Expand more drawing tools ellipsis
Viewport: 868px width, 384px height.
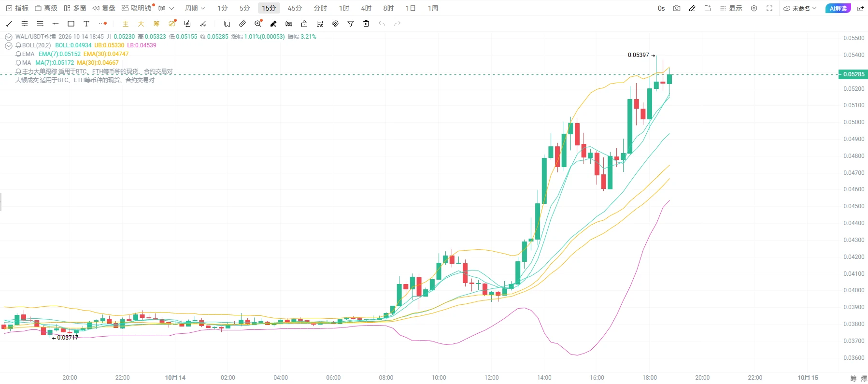pyautogui.click(x=102, y=24)
